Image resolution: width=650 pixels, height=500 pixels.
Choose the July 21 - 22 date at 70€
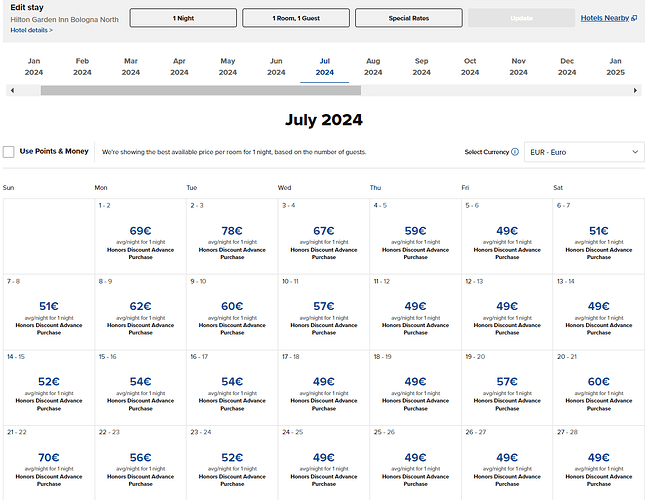pos(48,462)
